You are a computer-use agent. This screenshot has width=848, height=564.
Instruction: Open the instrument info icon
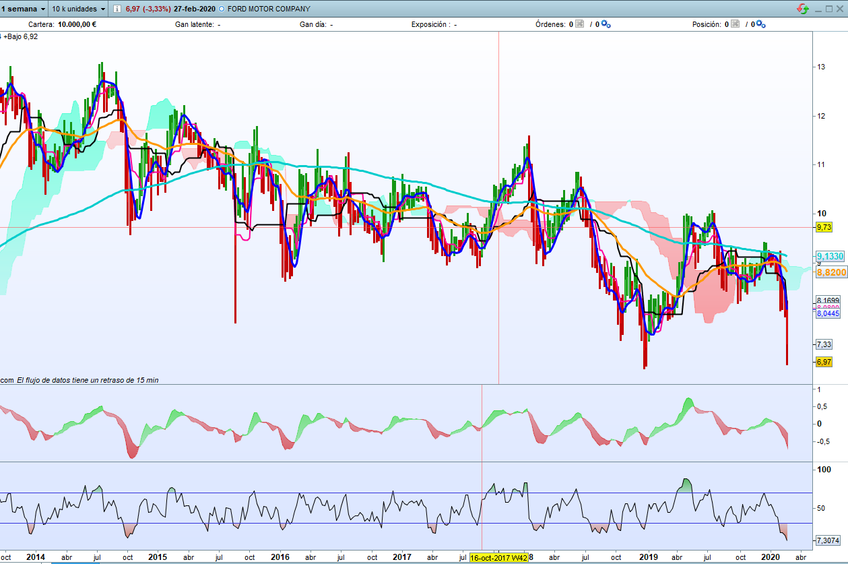(117, 9)
